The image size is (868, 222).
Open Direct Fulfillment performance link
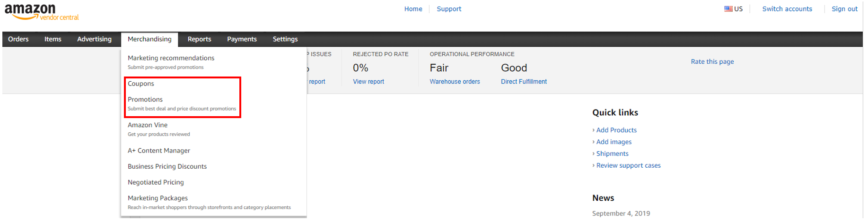524,82
